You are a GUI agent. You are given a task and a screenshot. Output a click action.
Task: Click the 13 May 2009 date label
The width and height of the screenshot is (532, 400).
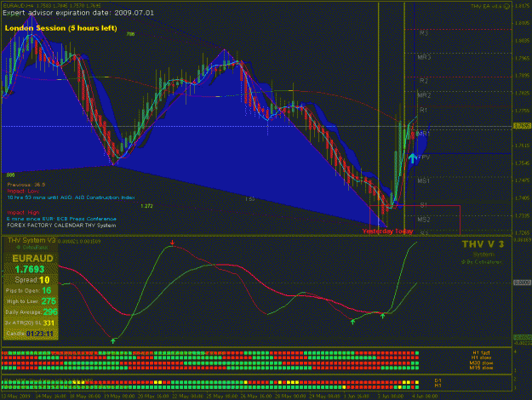point(16,397)
